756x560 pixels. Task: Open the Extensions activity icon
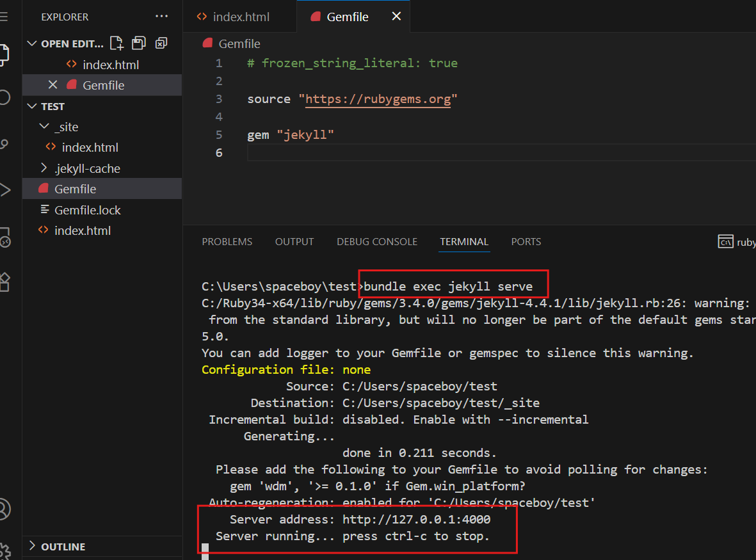point(5,282)
